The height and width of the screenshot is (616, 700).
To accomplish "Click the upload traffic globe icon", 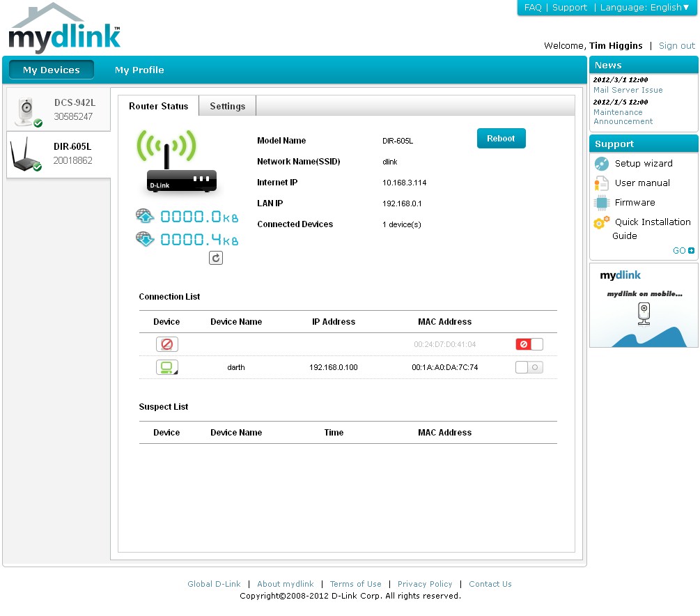I will point(145,216).
